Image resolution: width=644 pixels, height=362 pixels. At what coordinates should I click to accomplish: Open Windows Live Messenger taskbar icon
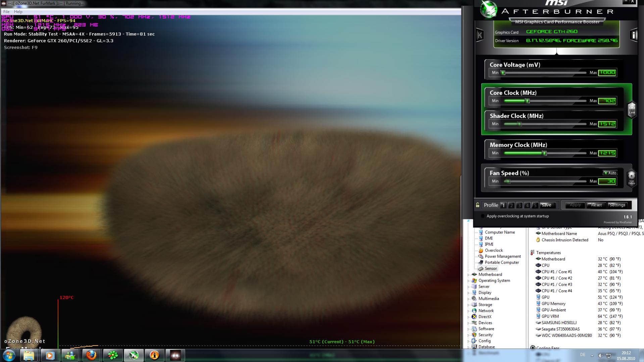[70, 355]
